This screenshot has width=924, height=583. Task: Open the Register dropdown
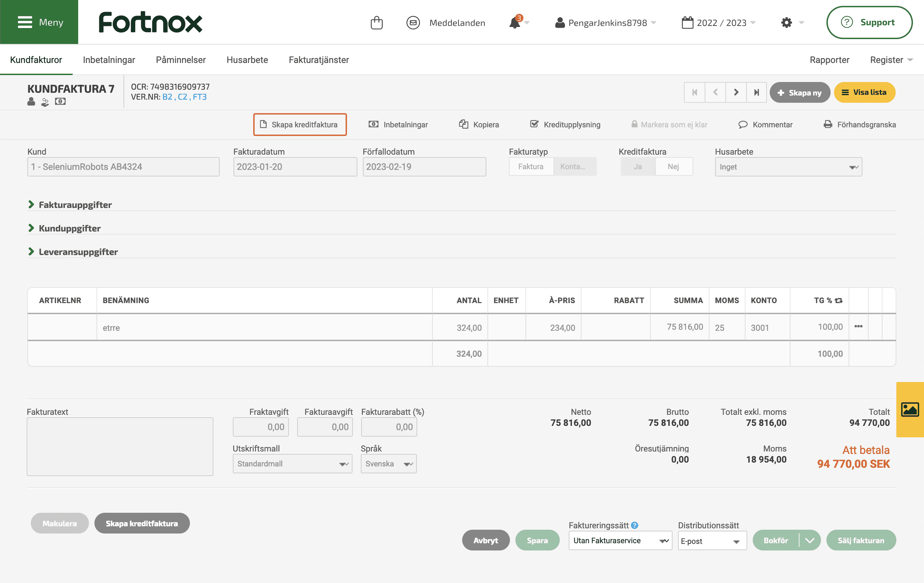[x=891, y=60]
